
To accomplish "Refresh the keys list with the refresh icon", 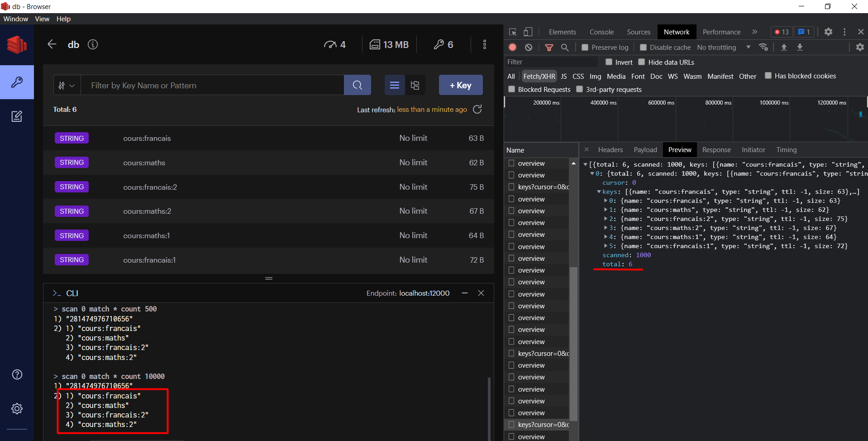I will (x=477, y=109).
